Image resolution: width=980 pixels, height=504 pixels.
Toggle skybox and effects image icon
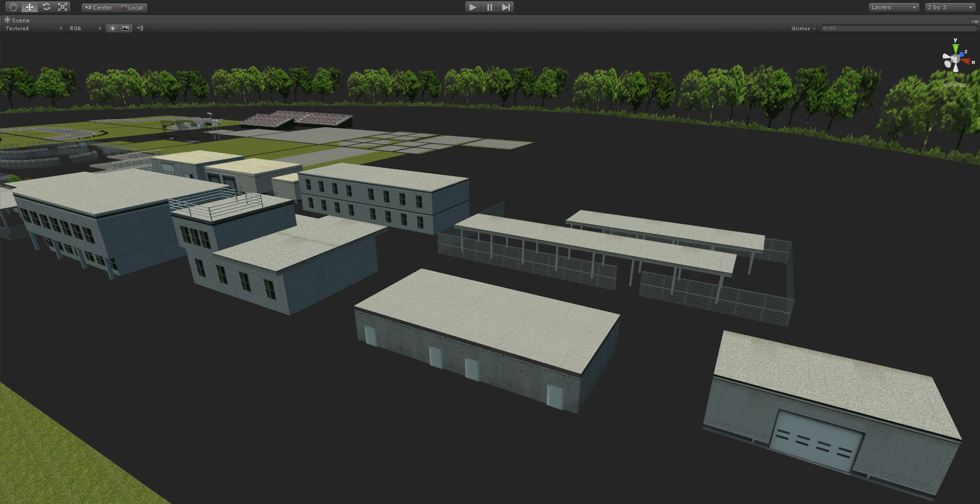126,28
